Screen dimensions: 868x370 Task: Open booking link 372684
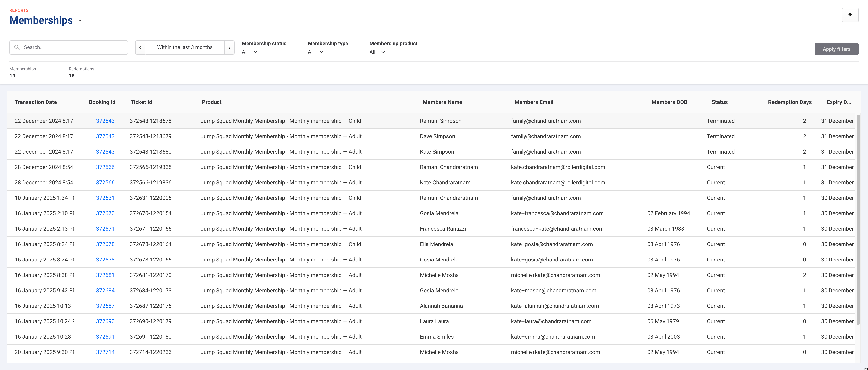[105, 290]
